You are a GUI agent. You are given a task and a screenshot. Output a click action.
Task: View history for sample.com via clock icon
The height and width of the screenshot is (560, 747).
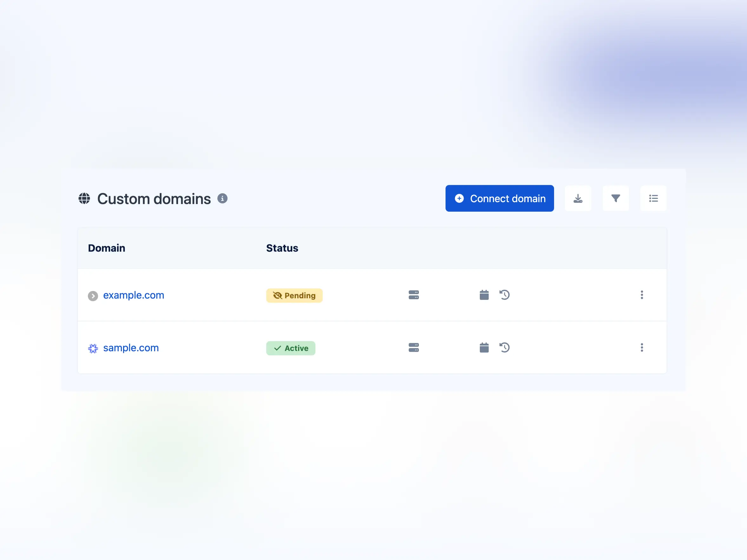click(x=505, y=348)
